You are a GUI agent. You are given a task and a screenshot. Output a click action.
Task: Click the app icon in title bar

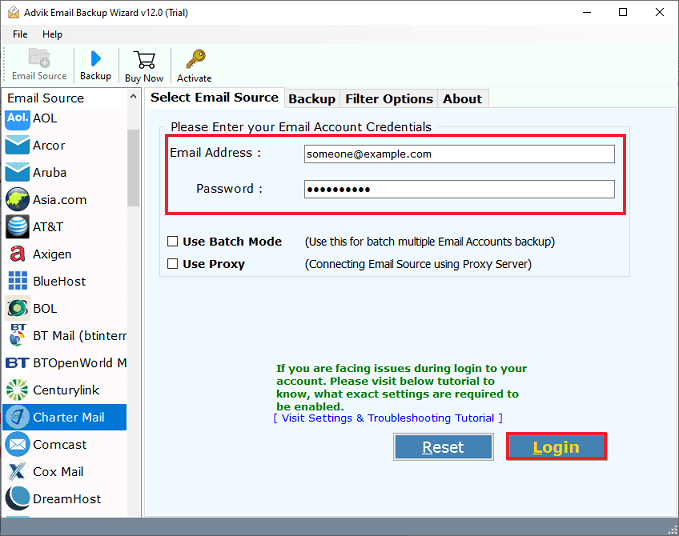13,13
